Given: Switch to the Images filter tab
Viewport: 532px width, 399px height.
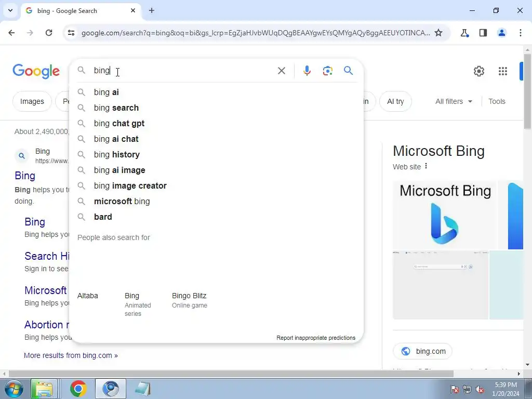Looking at the screenshot, I should pos(32,101).
